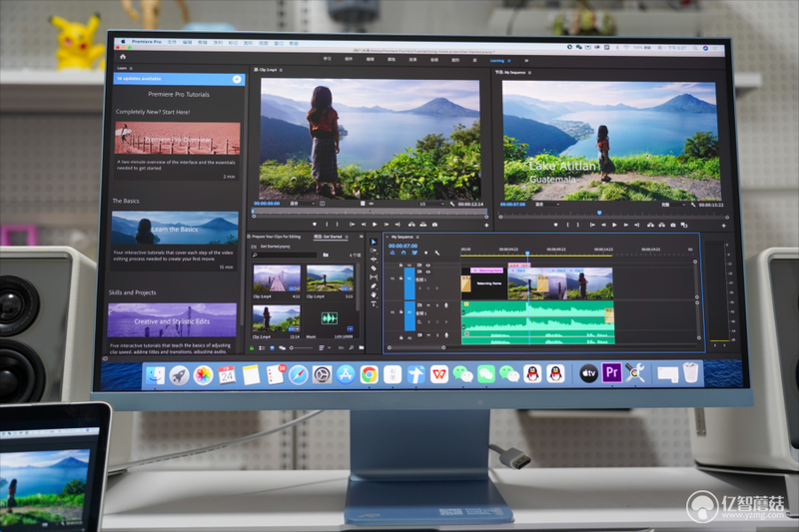799x532 pixels.
Task: Step back one frame in Program monitor
Action: (x=603, y=225)
